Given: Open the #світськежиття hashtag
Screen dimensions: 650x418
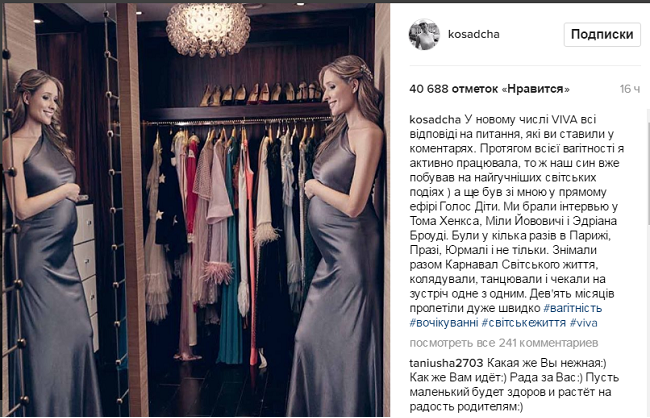Looking at the screenshot, I should [x=524, y=323].
